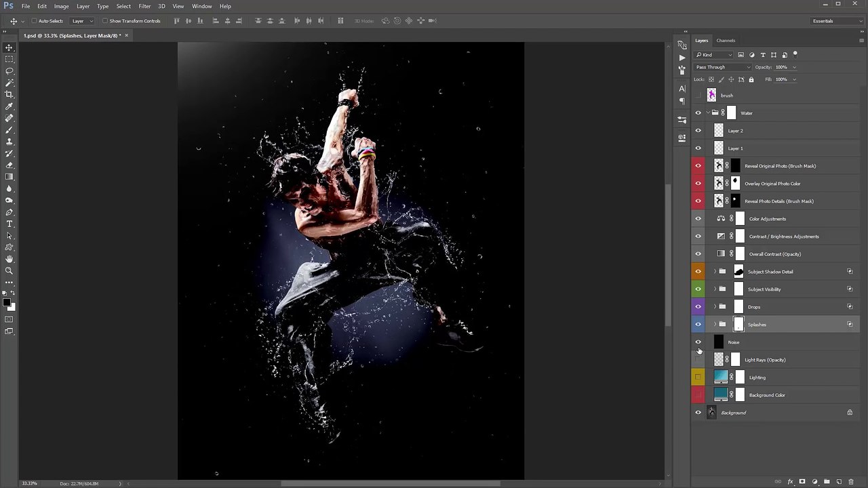Toggle visibility of Drops group

pos(698,307)
